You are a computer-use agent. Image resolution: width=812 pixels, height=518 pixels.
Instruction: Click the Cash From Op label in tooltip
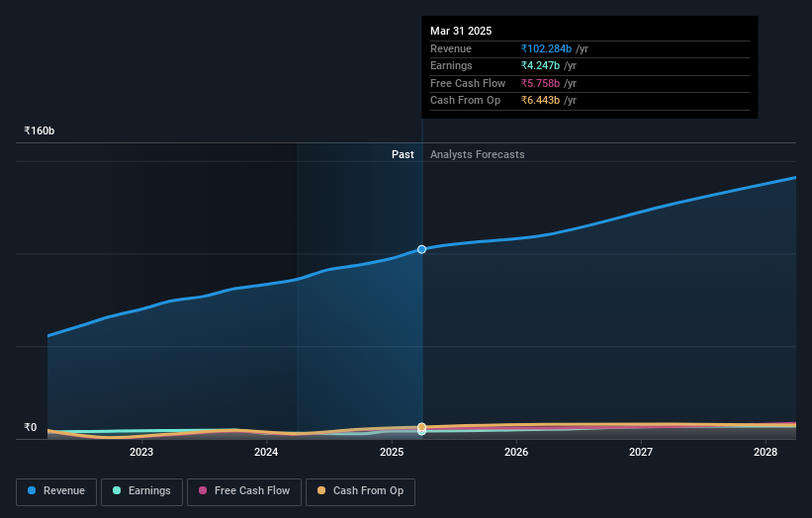(466, 101)
